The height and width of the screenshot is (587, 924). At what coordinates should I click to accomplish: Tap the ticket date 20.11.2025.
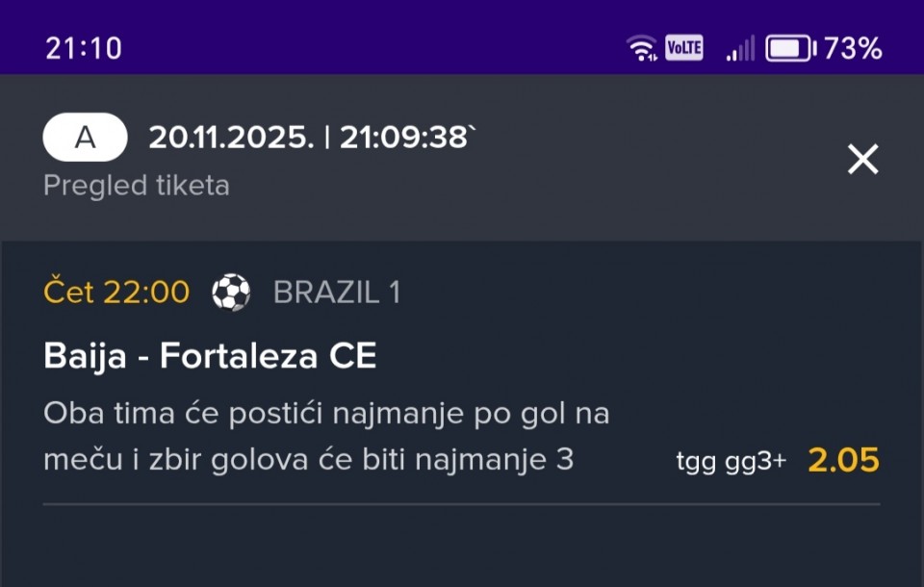(x=231, y=138)
